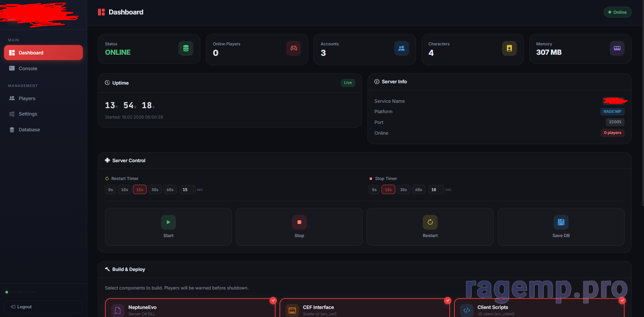Choose the 60s stop timer preset
Screen dimensions: 644x317
pyautogui.click(x=418, y=190)
